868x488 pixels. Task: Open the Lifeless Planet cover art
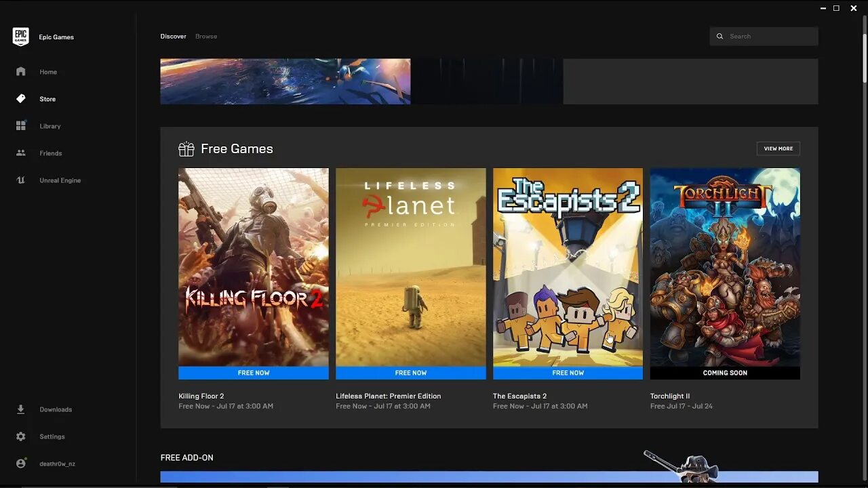(x=411, y=267)
